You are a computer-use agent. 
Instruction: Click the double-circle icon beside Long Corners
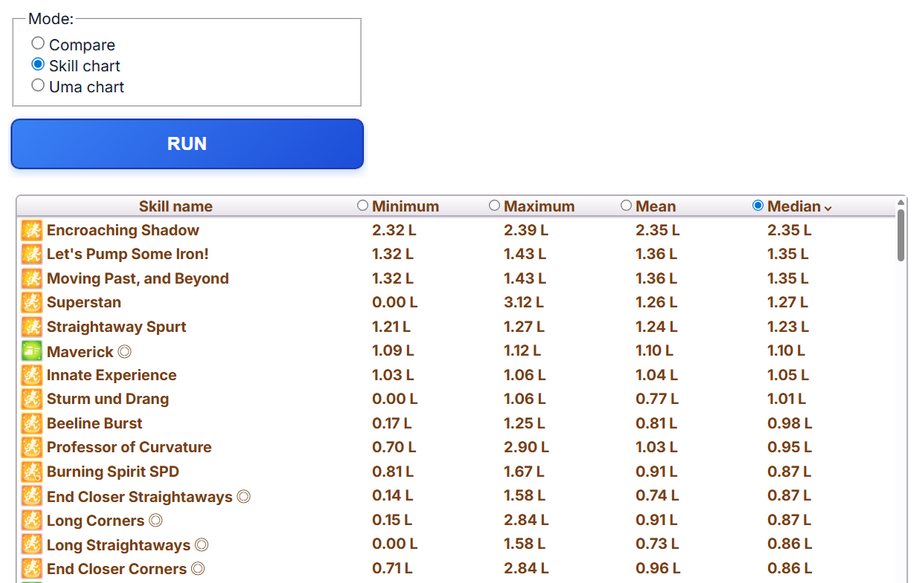tap(155, 521)
